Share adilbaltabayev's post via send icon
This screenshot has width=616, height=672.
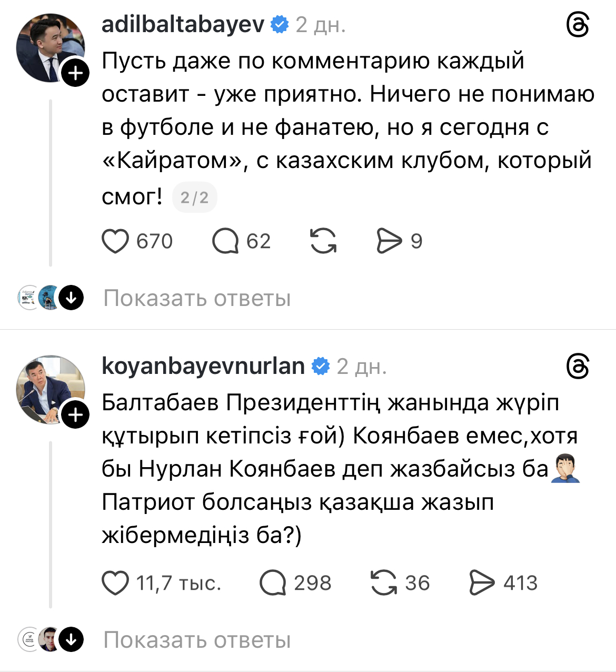tap(389, 241)
